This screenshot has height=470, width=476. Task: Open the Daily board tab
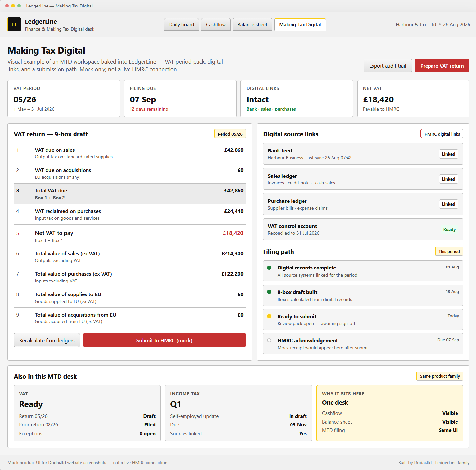click(182, 24)
